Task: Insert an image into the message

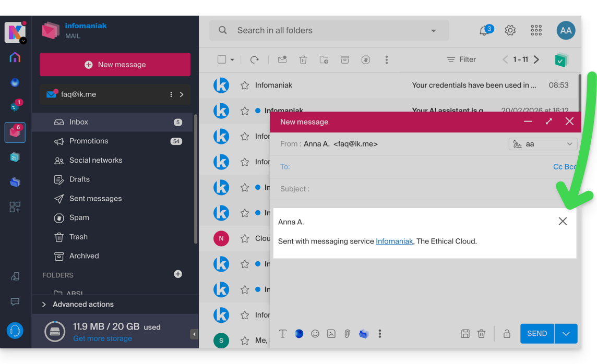Action: (331, 334)
